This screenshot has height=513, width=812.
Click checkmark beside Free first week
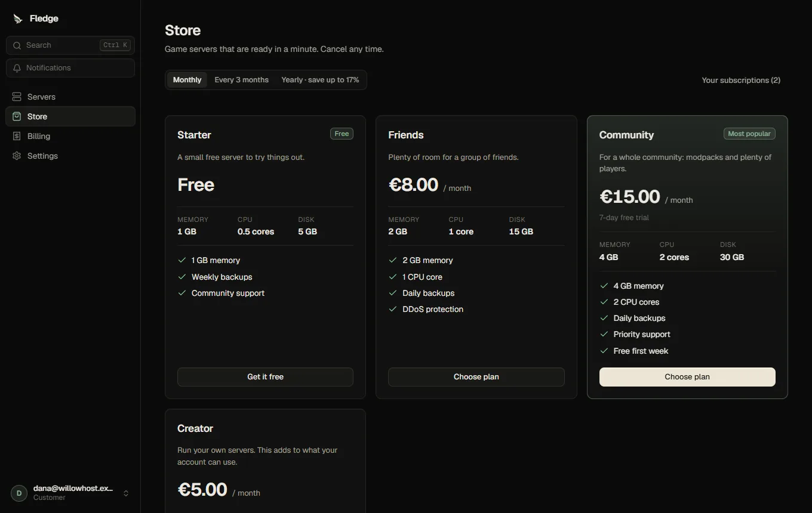point(604,351)
